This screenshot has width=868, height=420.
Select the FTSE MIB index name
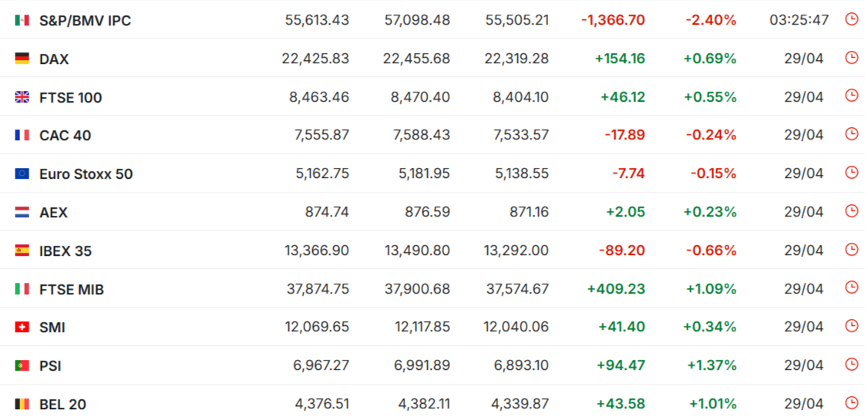71,290
